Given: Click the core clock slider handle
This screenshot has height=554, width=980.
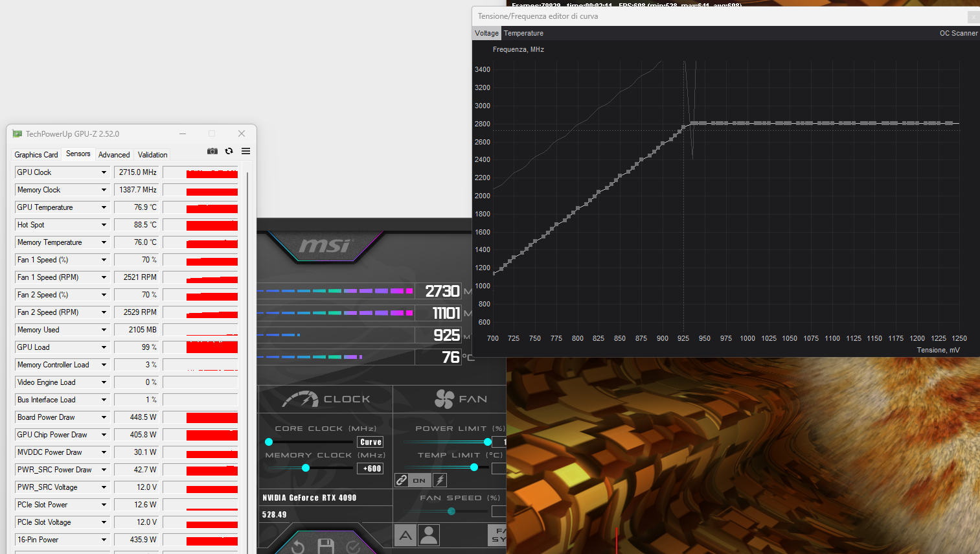Looking at the screenshot, I should click(269, 442).
